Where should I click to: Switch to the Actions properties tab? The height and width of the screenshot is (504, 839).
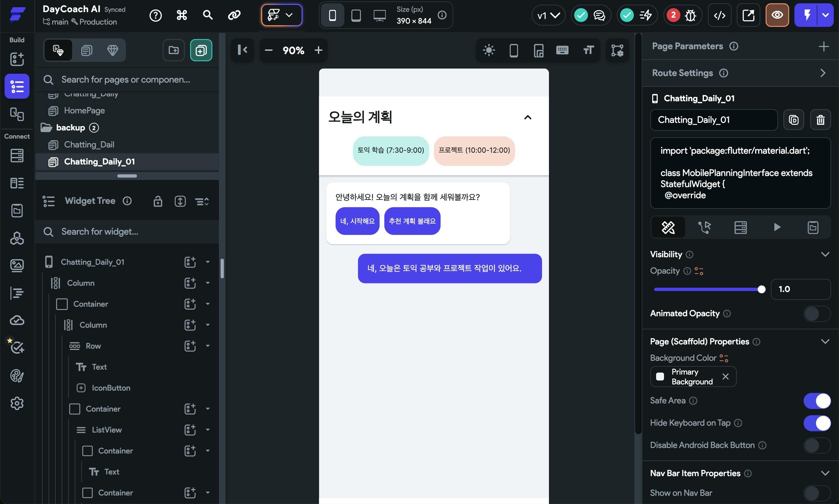[x=704, y=227]
